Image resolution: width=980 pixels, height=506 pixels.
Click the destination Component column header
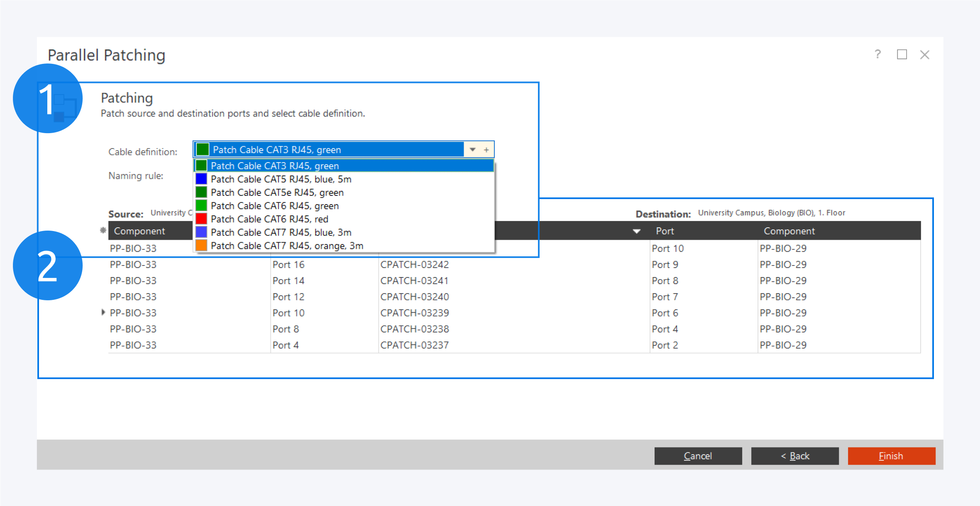(x=789, y=231)
